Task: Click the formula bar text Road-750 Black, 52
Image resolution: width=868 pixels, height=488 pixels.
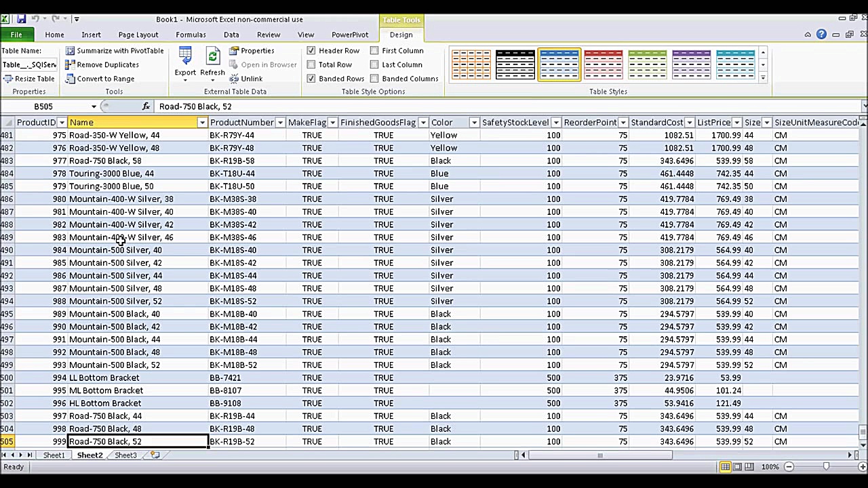Action: pos(195,106)
